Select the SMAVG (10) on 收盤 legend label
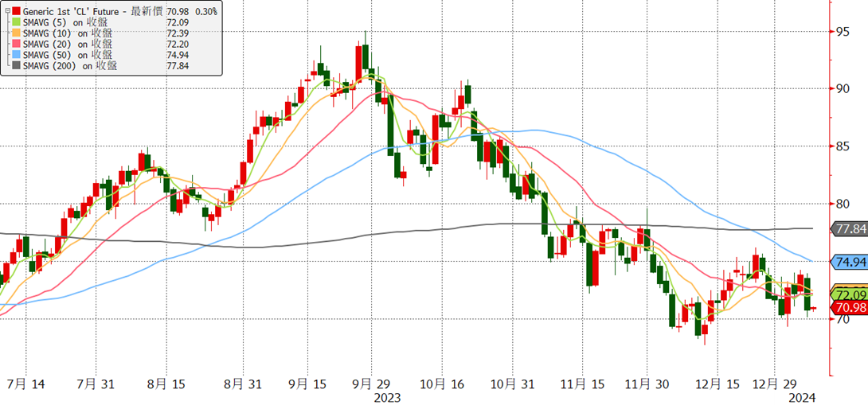Screen dimensions: 868x405 tap(68, 33)
